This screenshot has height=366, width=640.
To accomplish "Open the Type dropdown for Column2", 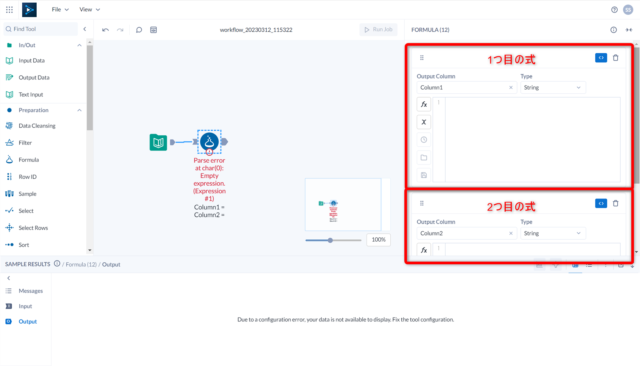I will click(x=553, y=233).
